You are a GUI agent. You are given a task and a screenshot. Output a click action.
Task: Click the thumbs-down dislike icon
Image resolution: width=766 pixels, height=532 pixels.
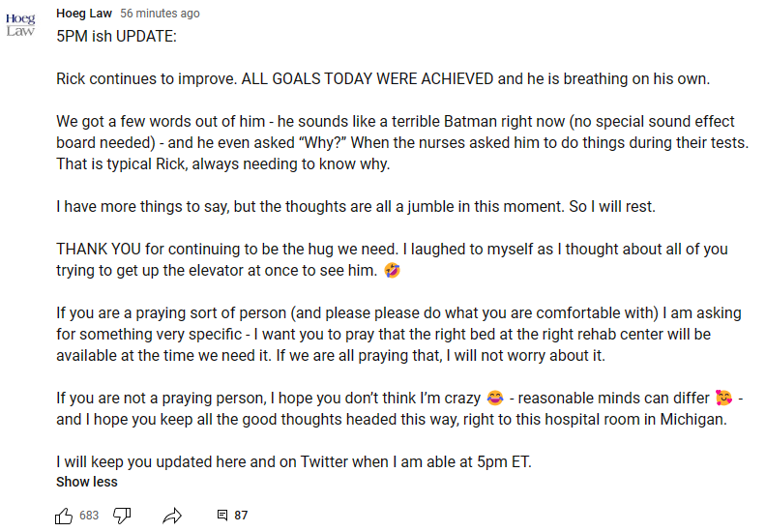pos(122,516)
